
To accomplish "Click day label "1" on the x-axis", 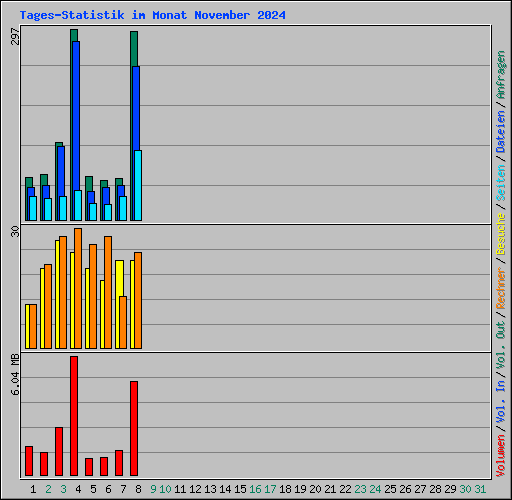I will (x=33, y=489).
